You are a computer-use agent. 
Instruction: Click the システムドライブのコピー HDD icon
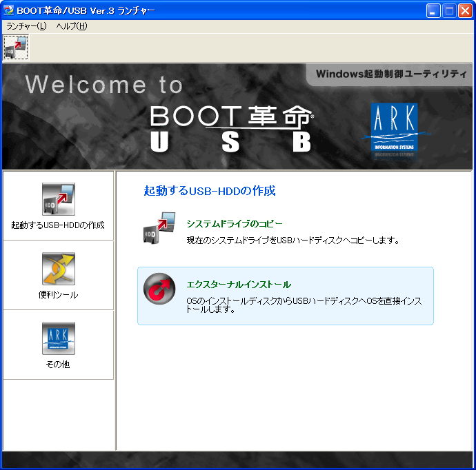[x=159, y=228]
